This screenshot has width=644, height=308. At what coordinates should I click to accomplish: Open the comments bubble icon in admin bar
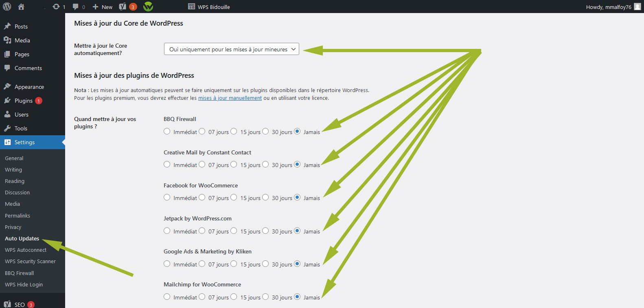coord(76,7)
